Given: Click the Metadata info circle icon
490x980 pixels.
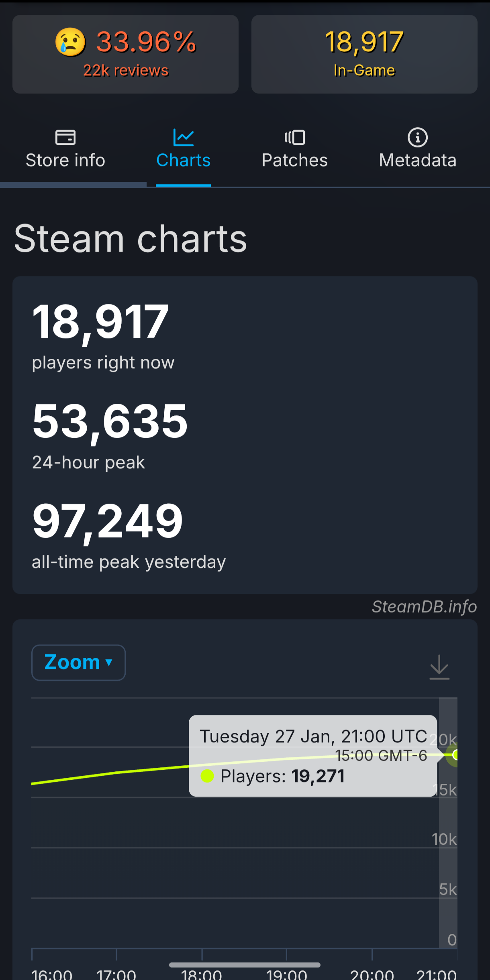Looking at the screenshot, I should [418, 138].
